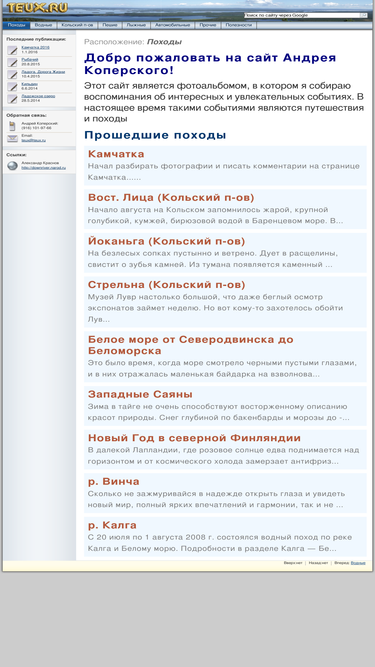Click the Последние публикации sidebar title
Viewport: 375px width, 667px height.
pyautogui.click(x=36, y=39)
